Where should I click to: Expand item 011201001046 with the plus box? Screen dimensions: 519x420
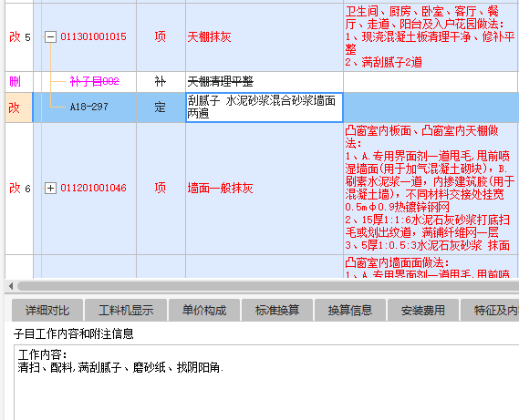click(50, 189)
